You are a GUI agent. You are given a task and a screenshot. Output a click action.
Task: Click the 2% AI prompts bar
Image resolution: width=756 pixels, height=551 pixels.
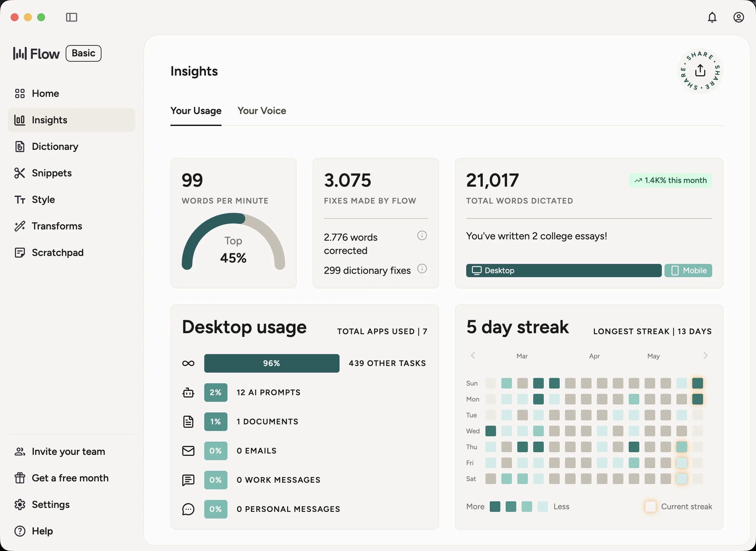click(216, 393)
